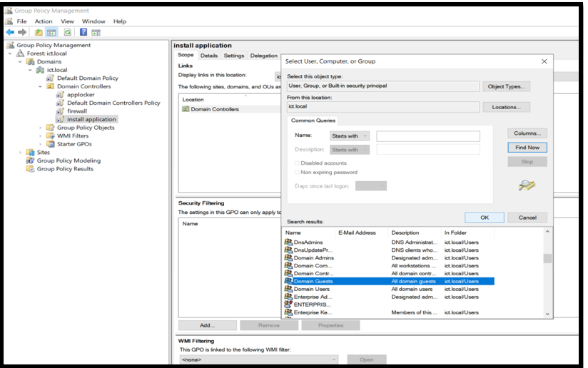Click the search results scrollbar thumb
The height and width of the screenshot is (368, 588).
tap(547, 259)
